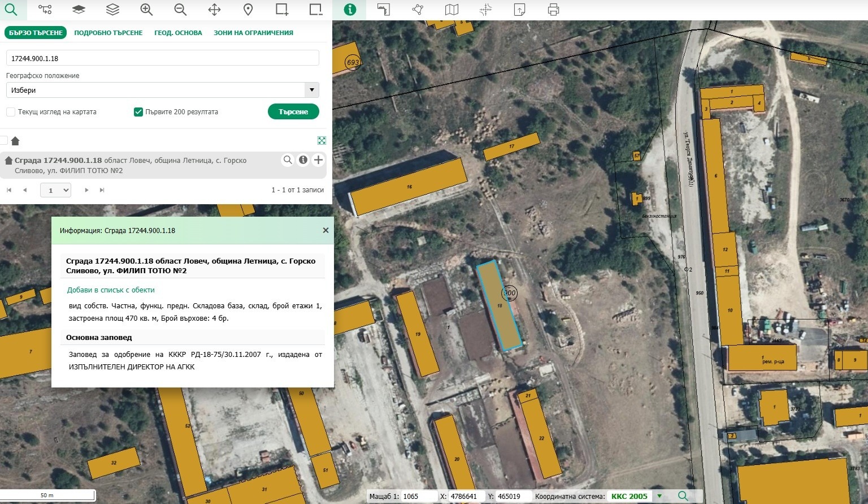Open 'ЗОНИ НА ОГРАНИЧЕНИЯ' tab
The width and height of the screenshot is (868, 504).
pos(253,33)
